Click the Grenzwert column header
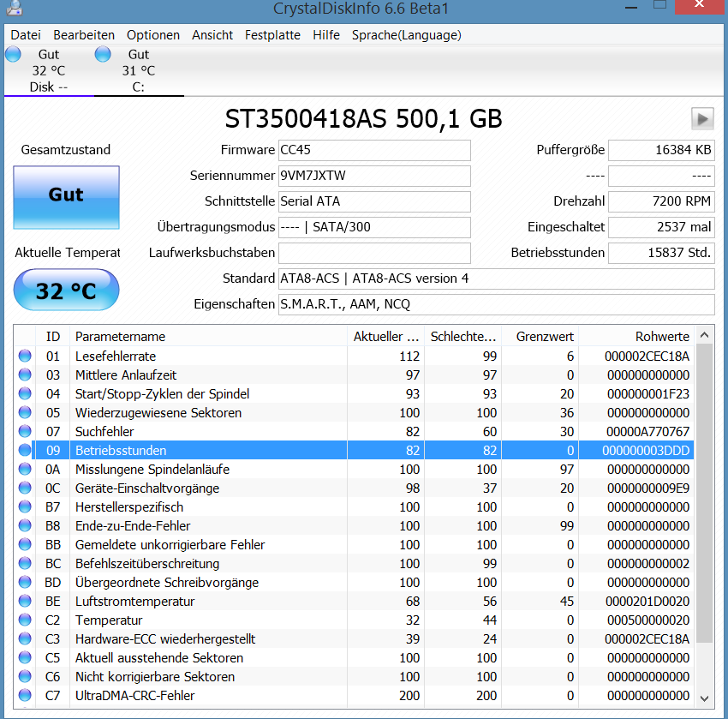The image size is (728, 719). pos(540,336)
